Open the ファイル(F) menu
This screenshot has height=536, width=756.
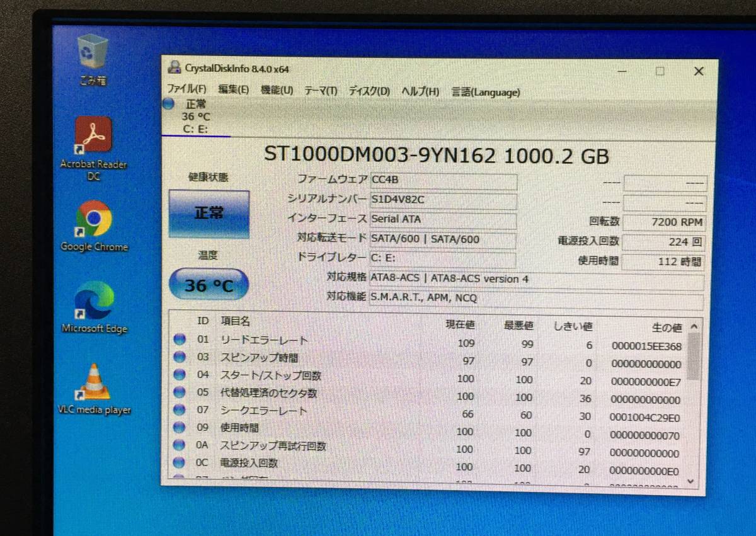click(x=186, y=89)
